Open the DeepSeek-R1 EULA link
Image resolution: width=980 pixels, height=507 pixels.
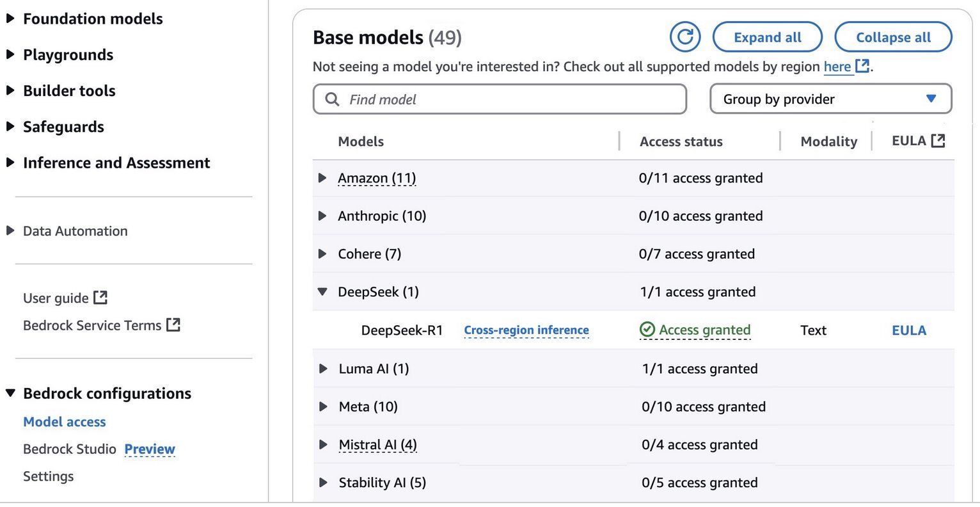point(909,330)
